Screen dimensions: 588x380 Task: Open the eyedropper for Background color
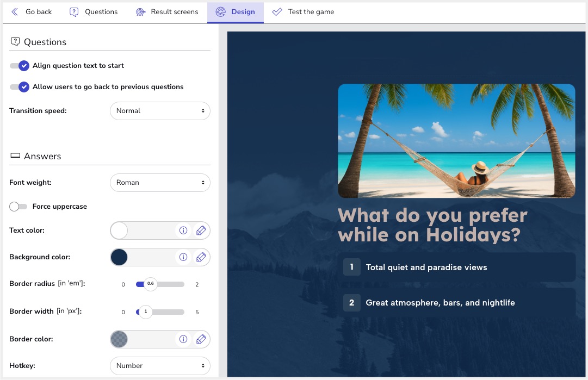[201, 257]
